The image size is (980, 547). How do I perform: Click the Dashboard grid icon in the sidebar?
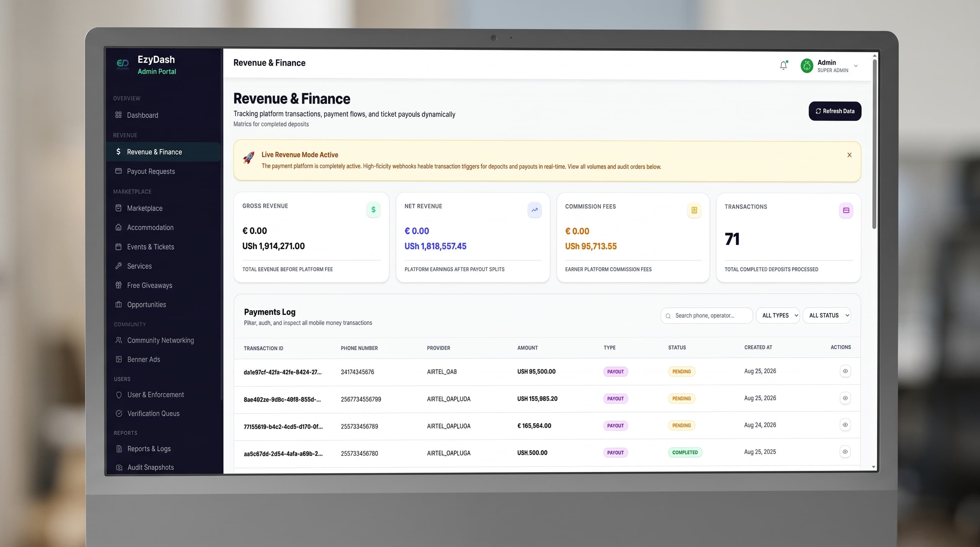(x=118, y=115)
